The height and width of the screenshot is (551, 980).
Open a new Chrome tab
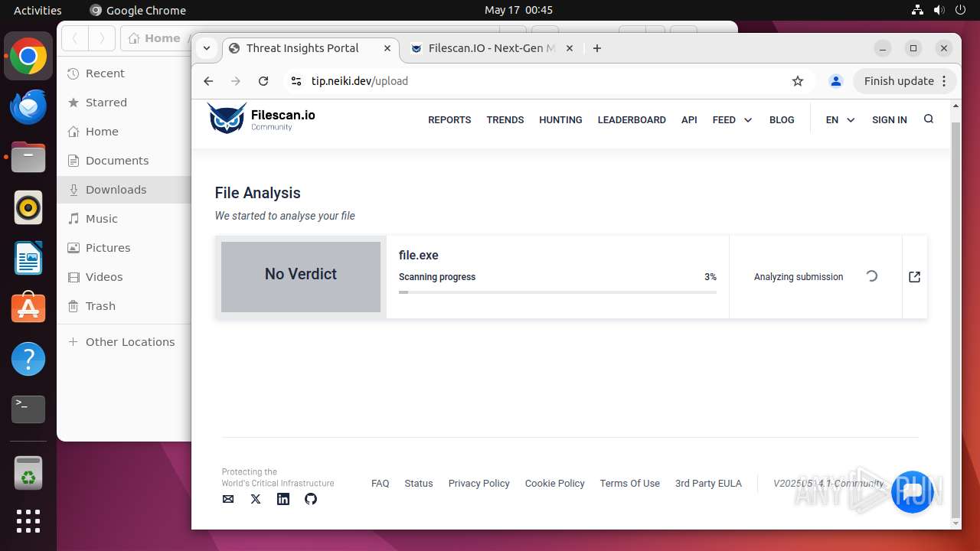click(597, 48)
